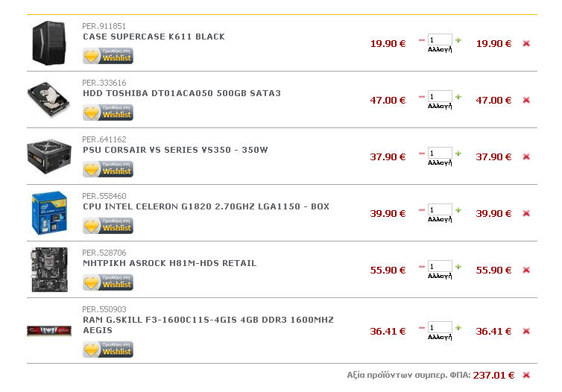
Task: Remove HDD TOSHIBA item with red X
Action: [x=526, y=101]
